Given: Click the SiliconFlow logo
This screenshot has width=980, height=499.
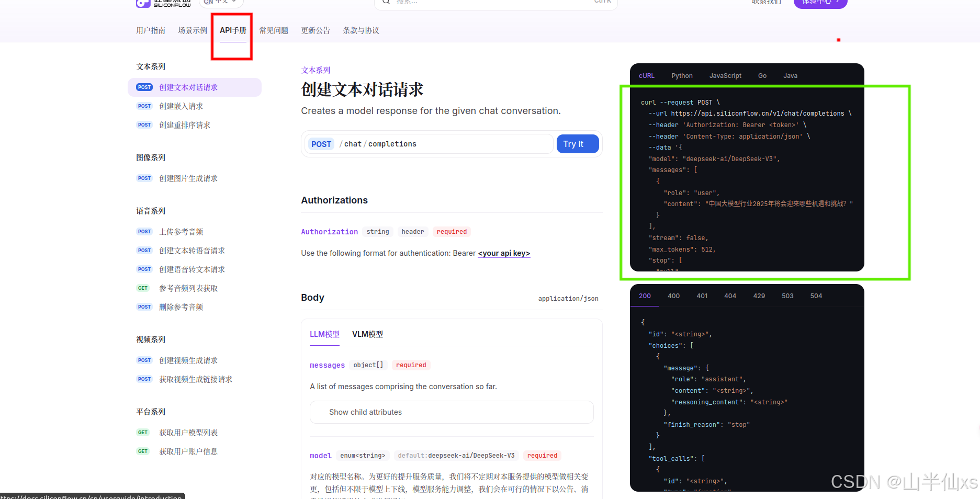Looking at the screenshot, I should [x=163, y=3].
